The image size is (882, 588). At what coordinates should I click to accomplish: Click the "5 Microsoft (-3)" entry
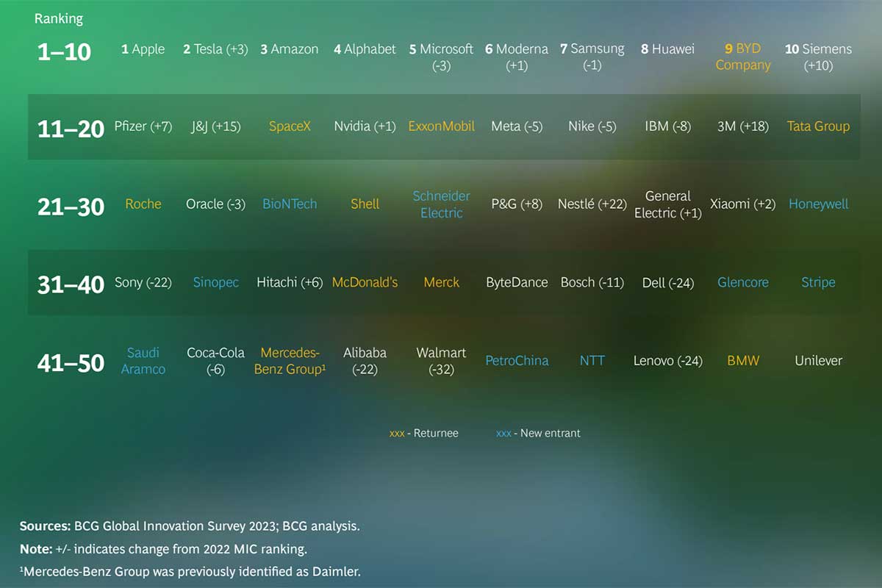[441, 57]
